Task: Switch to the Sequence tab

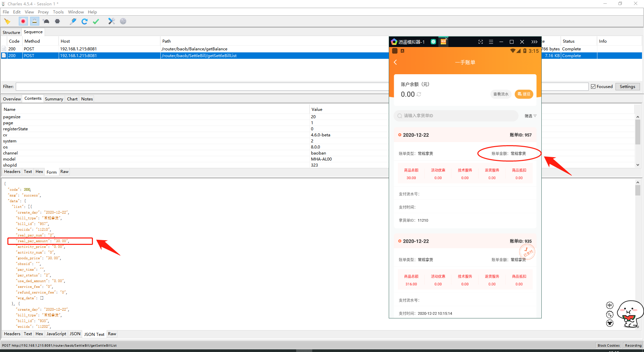Action: [33, 32]
